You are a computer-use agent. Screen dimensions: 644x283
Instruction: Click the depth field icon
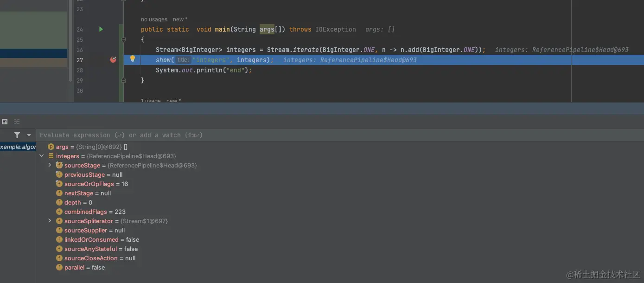(59, 202)
